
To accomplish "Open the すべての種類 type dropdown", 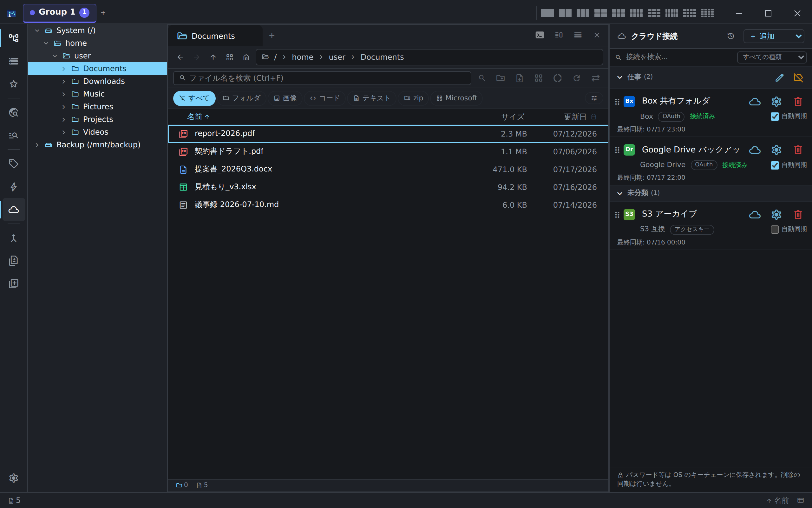I will [772, 57].
